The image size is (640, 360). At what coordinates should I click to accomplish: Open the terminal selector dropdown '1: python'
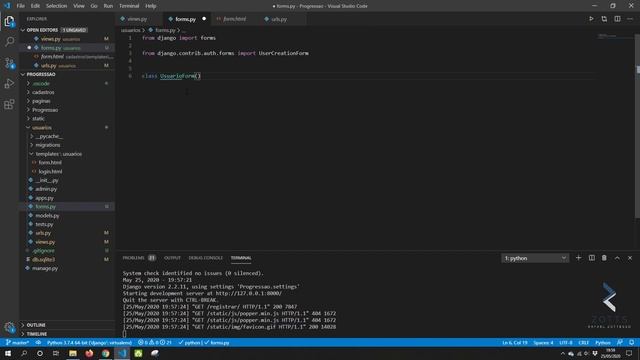[535, 258]
